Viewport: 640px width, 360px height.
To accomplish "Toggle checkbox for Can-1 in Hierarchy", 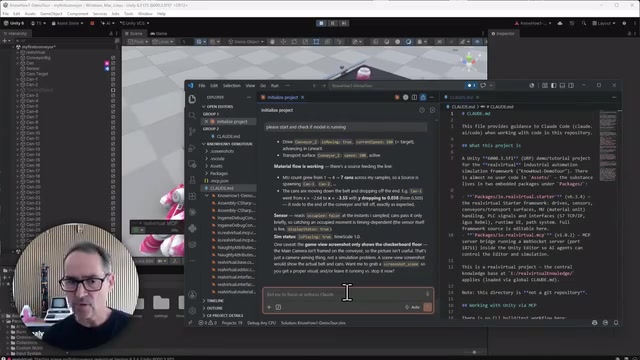I will (113, 79).
